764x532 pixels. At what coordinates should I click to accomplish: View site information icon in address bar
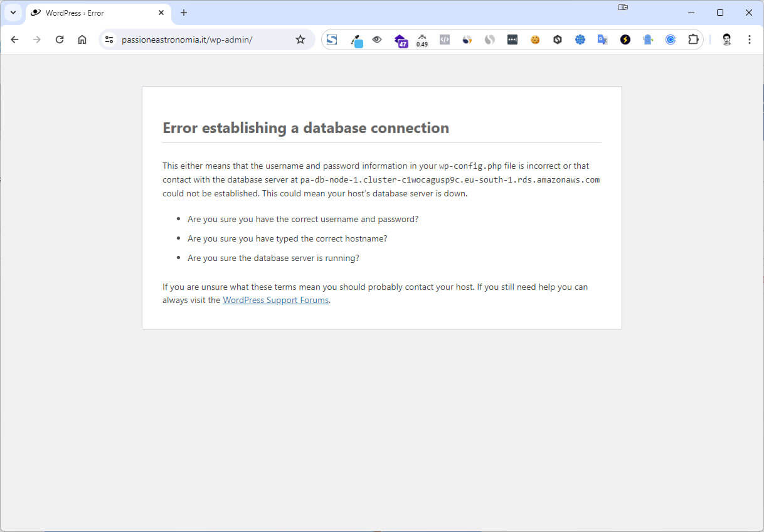click(109, 40)
